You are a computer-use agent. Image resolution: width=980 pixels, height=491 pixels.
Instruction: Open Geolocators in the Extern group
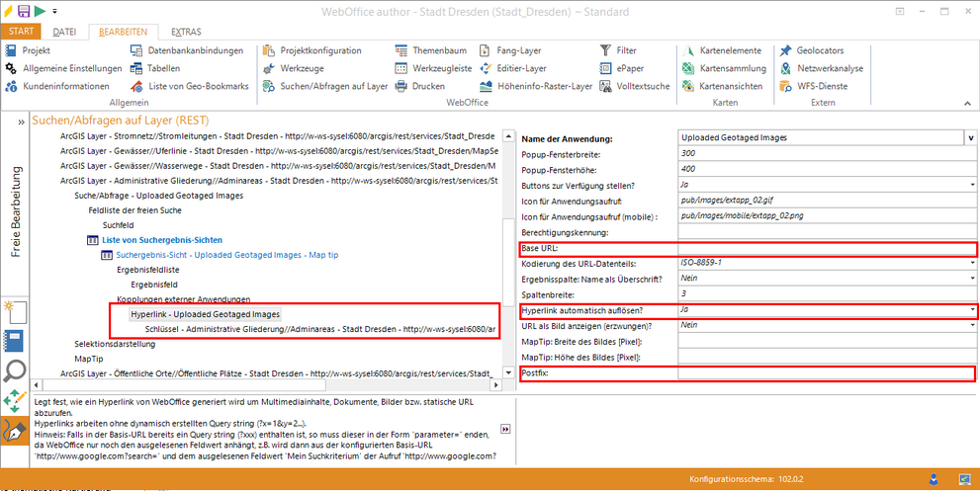(x=821, y=50)
